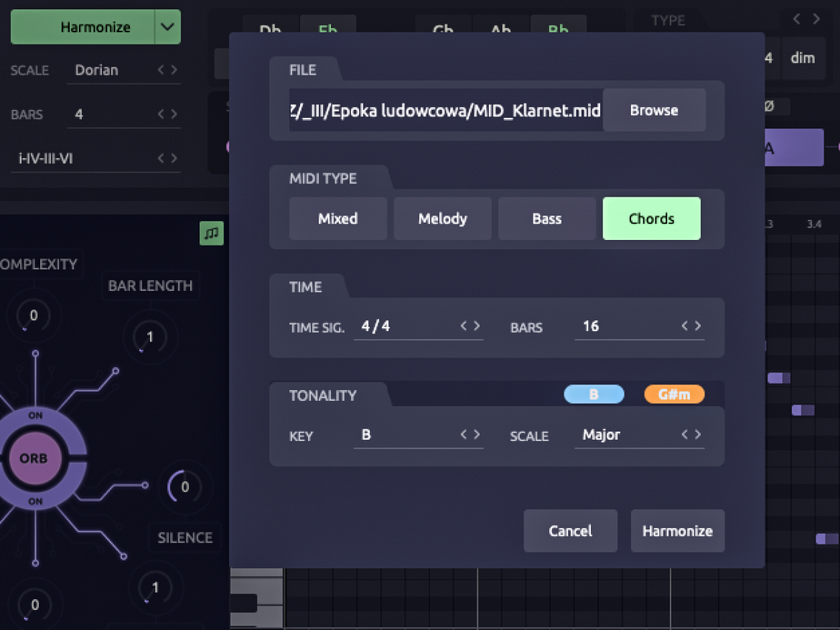Click the purple A chord block
The width and height of the screenshot is (840, 630).
794,147
